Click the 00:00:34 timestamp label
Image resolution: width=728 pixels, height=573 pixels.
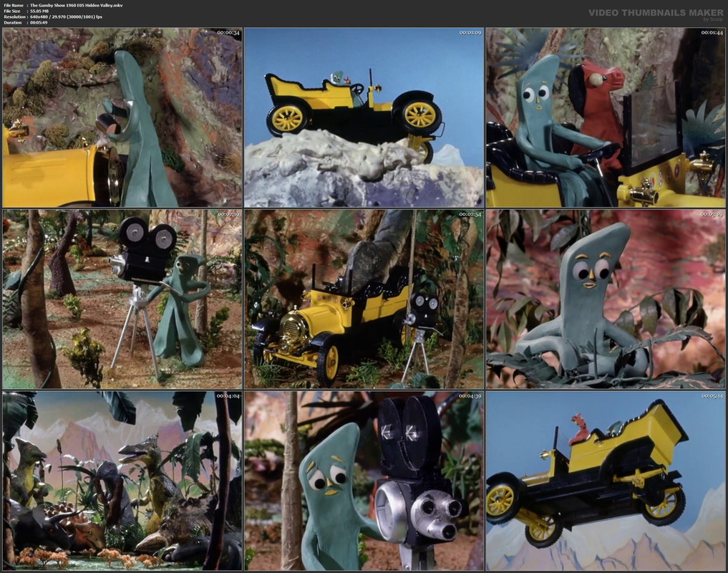click(x=228, y=32)
